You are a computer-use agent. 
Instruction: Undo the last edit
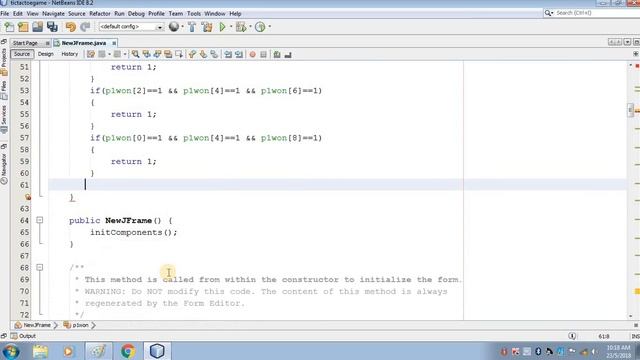coord(71,27)
